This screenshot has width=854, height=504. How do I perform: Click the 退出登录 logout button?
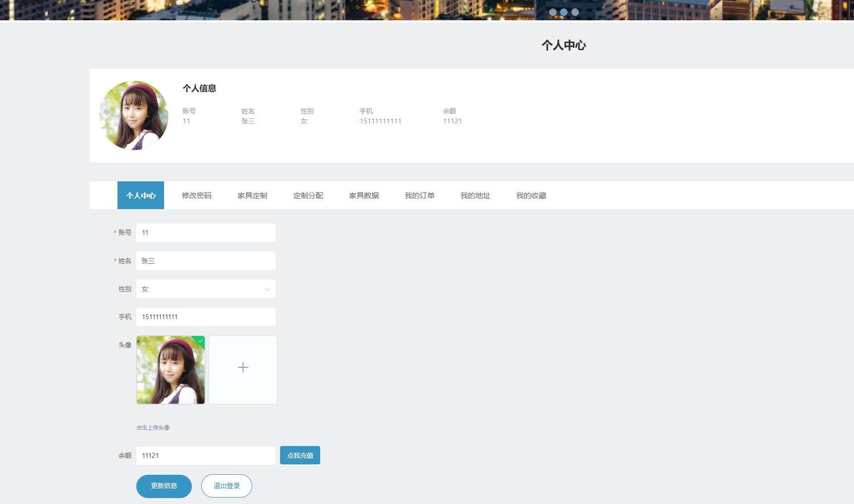click(227, 486)
